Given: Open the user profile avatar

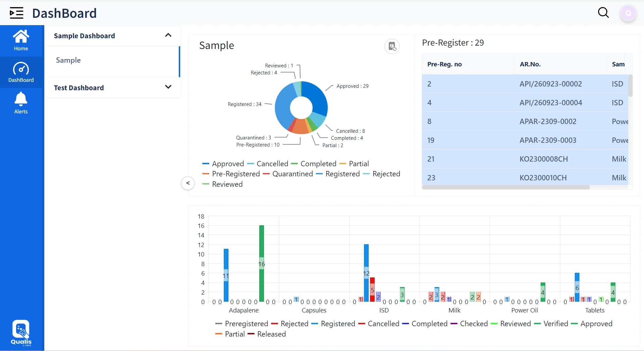Looking at the screenshot, I should (x=628, y=13).
